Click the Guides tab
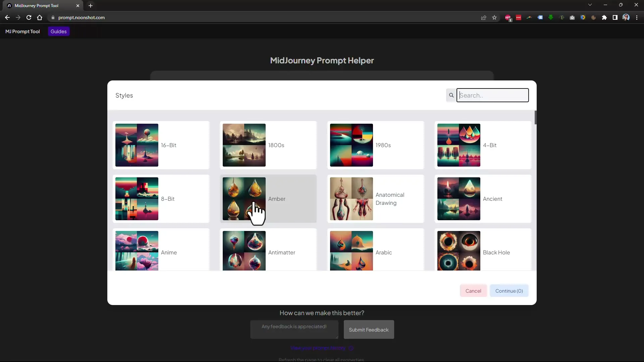Viewport: 644px width, 362px height. [x=58, y=32]
